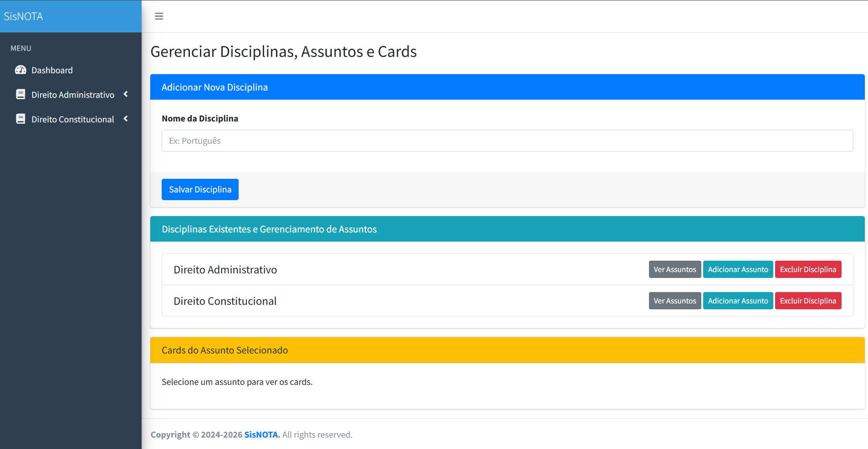Delete the Direito Administrativo discipline
The width and height of the screenshot is (868, 449).
point(808,270)
